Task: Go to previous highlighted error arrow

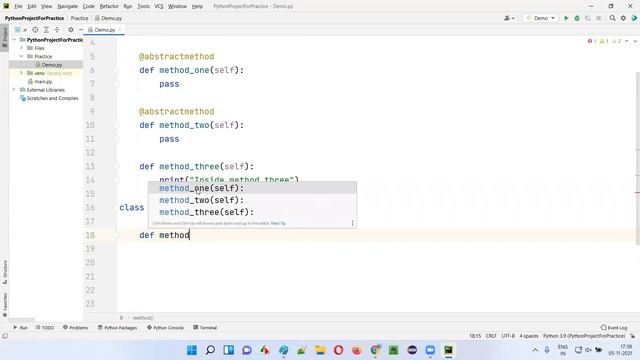Action: pyautogui.click(x=627, y=41)
